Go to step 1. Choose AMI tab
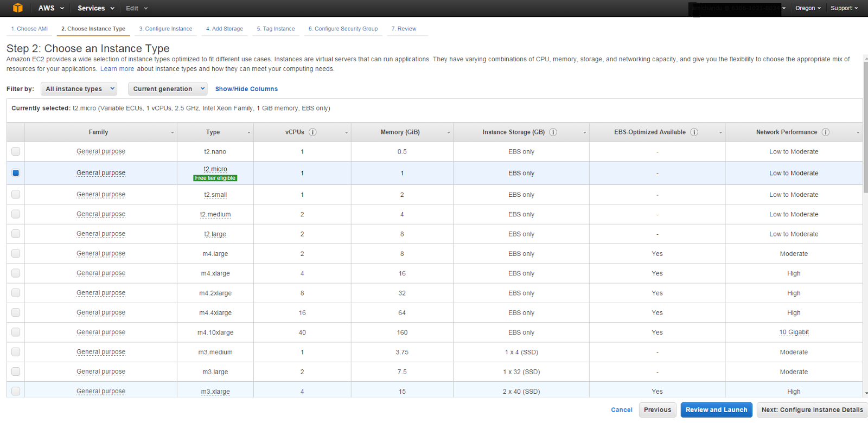This screenshot has width=868, height=423. tap(30, 29)
